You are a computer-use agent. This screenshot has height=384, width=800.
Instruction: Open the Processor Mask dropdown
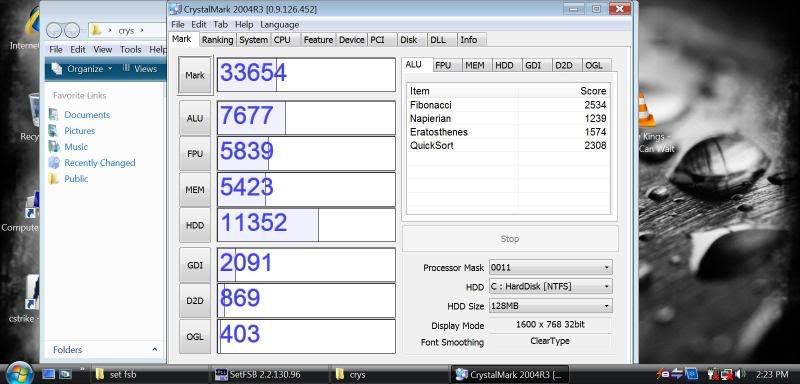click(551, 267)
